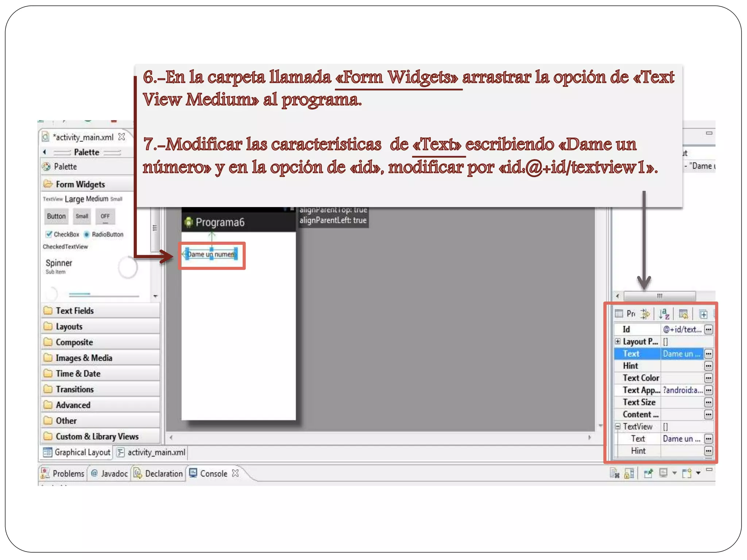Screen dimensions: 747x560
Task: Expand the Time & Date folder
Action: coord(101,373)
